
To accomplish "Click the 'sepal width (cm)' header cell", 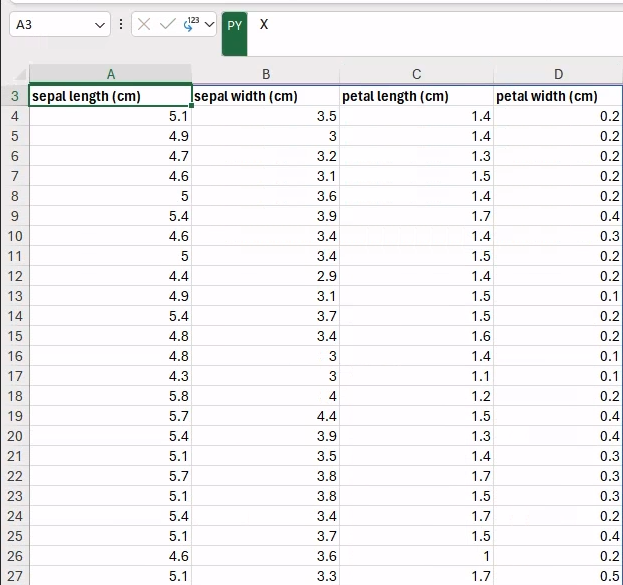I will pyautogui.click(x=266, y=96).
